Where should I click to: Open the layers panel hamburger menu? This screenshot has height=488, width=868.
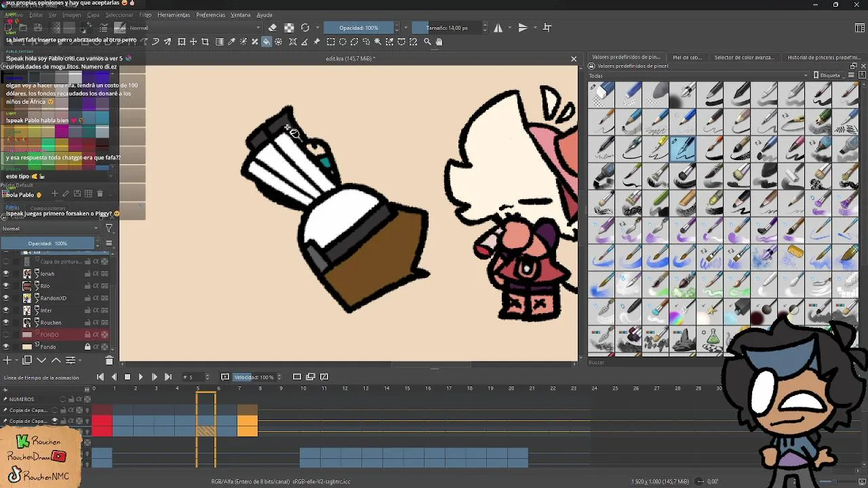pyautogui.click(x=108, y=243)
